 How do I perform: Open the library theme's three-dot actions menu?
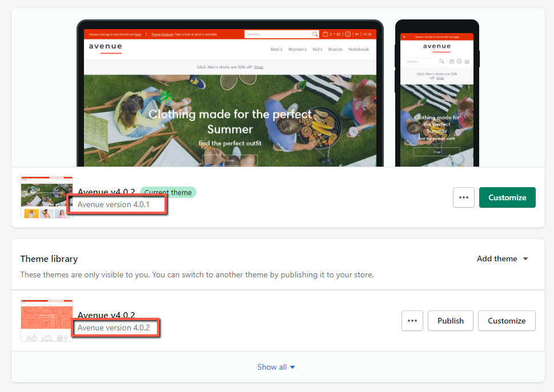pos(412,321)
